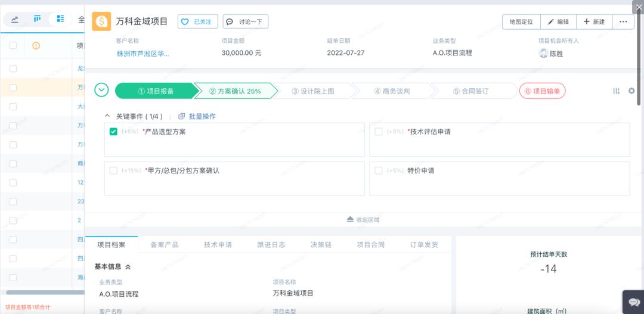Open column layout icon beside gear
644x314 pixels.
coord(616,91)
